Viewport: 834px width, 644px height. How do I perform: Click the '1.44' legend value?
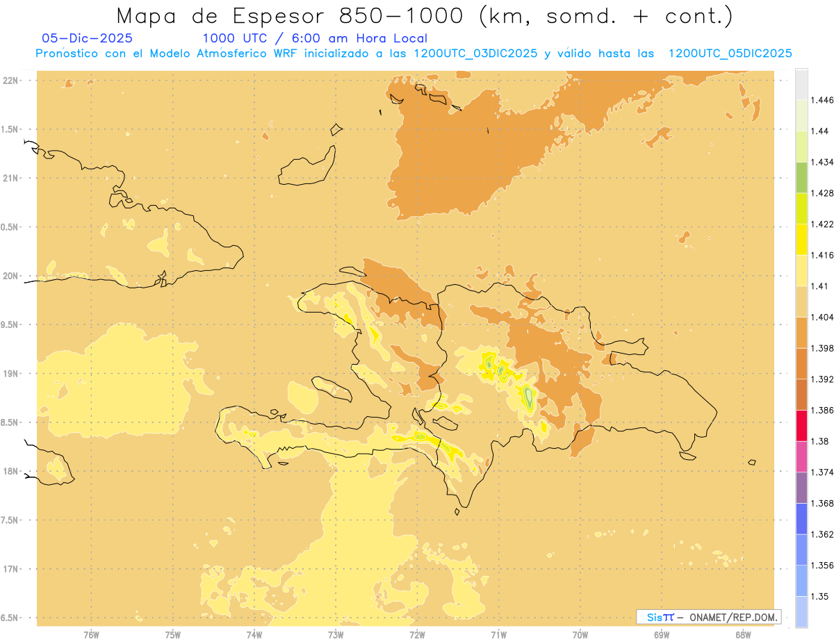[x=821, y=131]
